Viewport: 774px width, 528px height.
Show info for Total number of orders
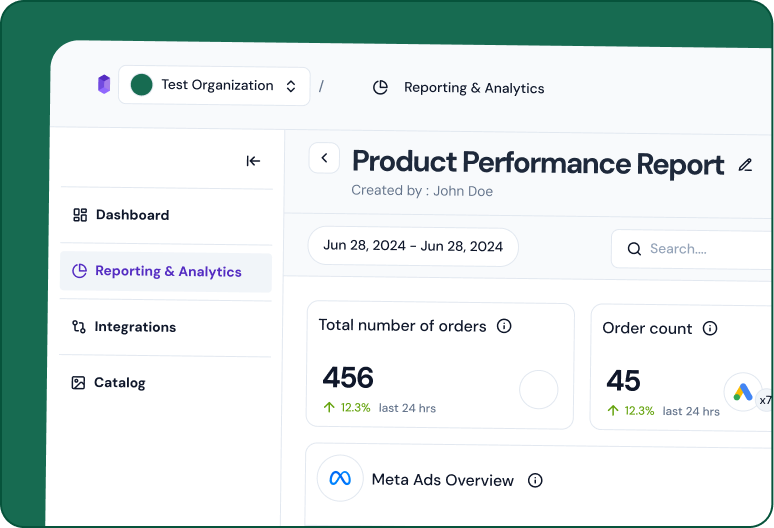tap(504, 326)
